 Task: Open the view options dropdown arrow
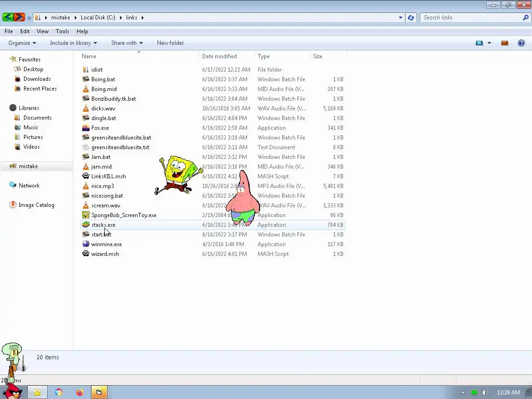pos(489,43)
